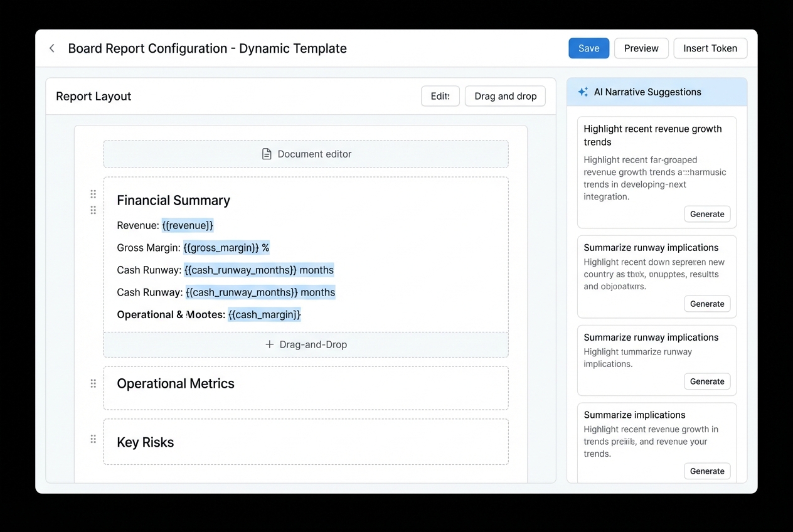Preview the board report

(x=641, y=48)
